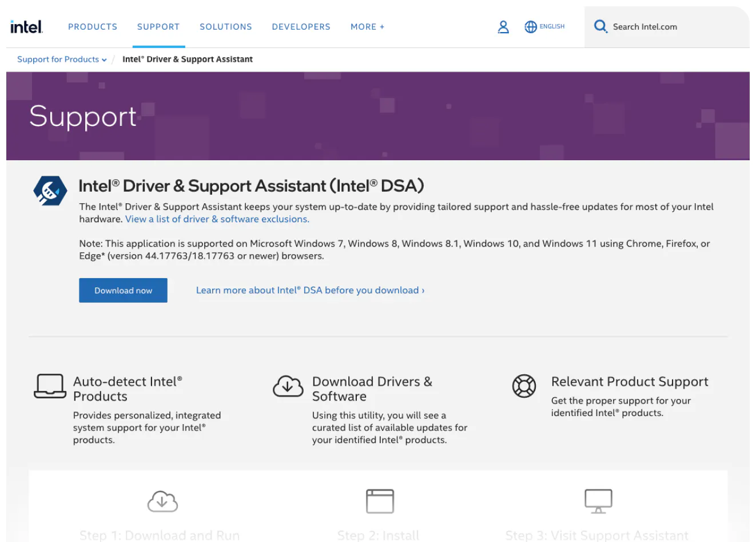Image resolution: width=756 pixels, height=542 pixels.
Task: Click the magnifying glass search icon
Action: tap(600, 26)
